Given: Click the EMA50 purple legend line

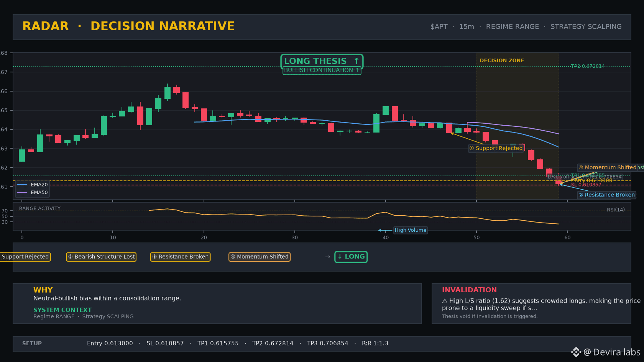Looking at the screenshot, I should [x=22, y=192].
